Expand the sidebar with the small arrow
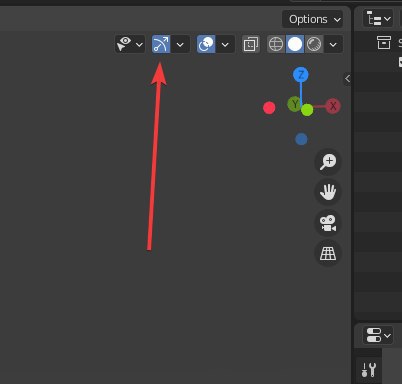This screenshot has height=384, width=402. (x=347, y=78)
